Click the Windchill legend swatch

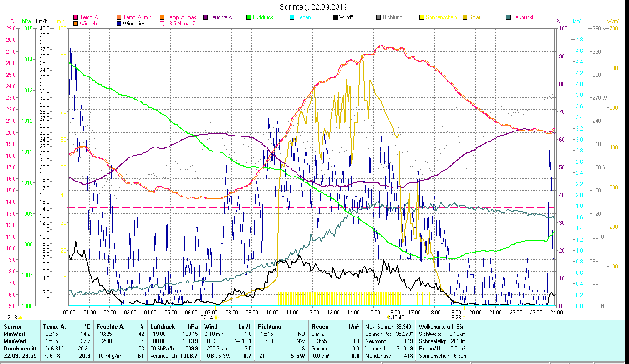point(76,23)
